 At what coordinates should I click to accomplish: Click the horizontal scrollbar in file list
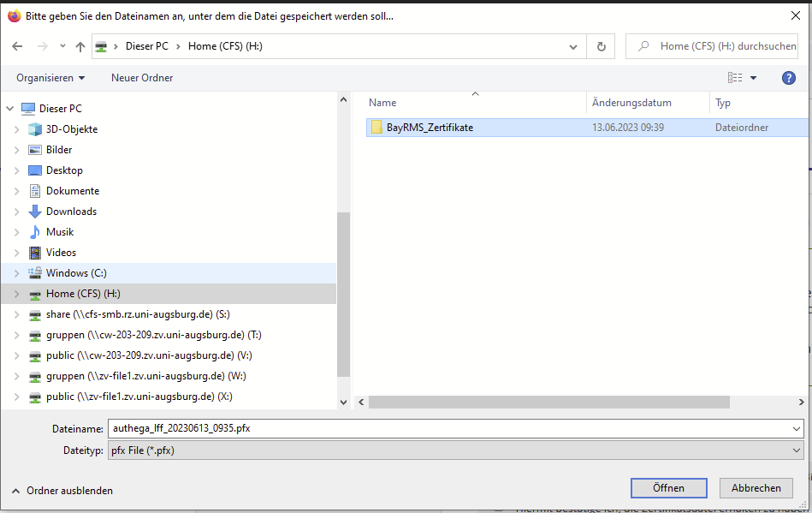[x=548, y=402]
